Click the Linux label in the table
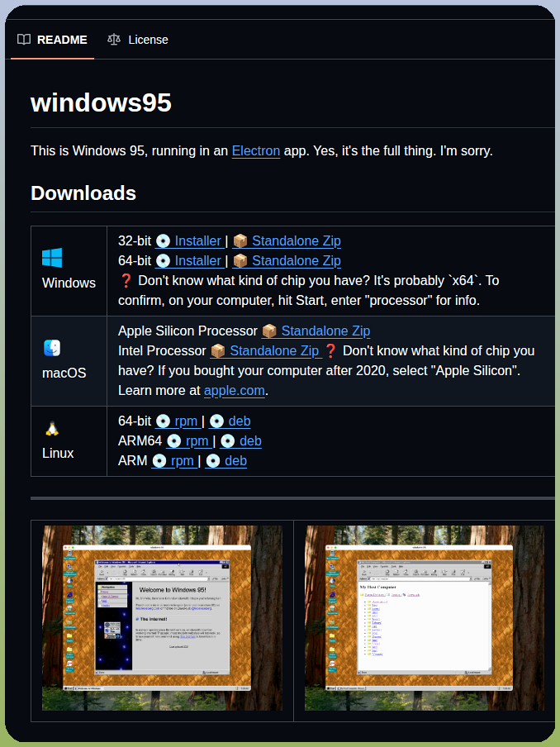This screenshot has width=560, height=747. (x=58, y=453)
